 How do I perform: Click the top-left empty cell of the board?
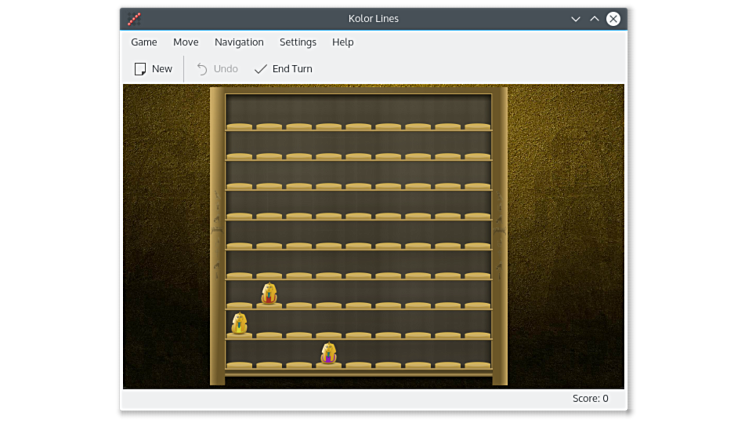click(239, 113)
